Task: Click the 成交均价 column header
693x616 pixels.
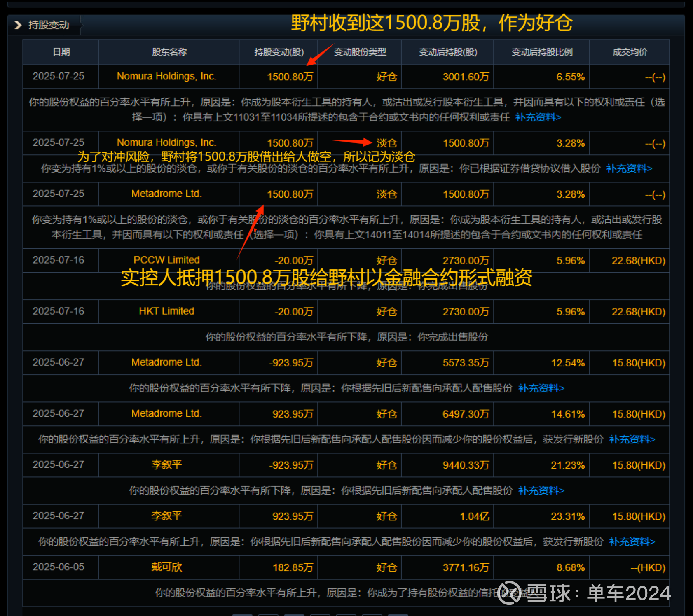Action: 630,52
